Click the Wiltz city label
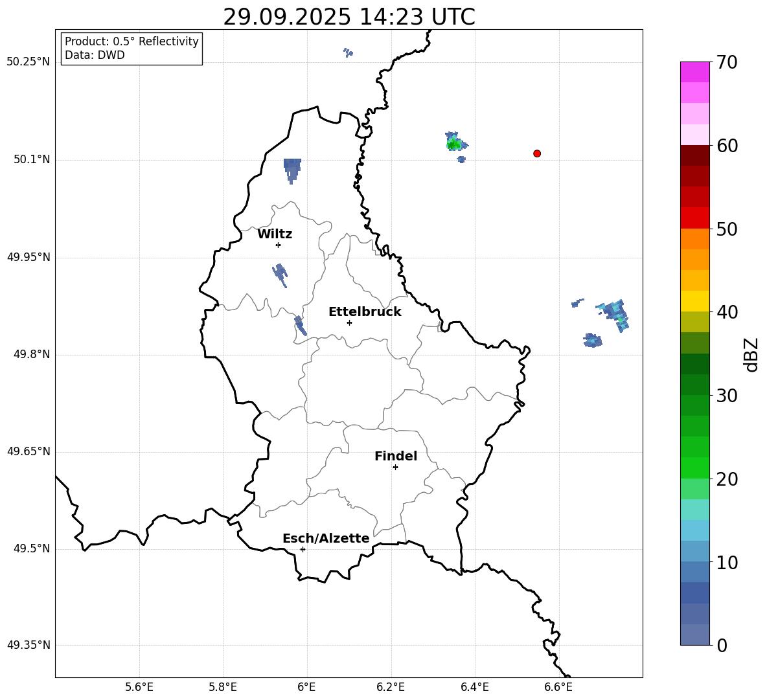This screenshot has height=700, width=767. tap(275, 234)
